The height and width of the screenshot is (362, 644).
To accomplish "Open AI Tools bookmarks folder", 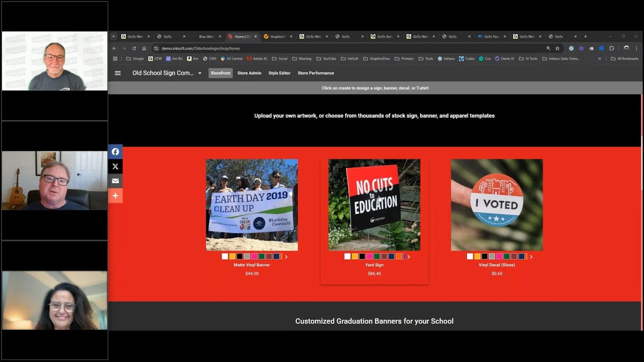I will 528,58.
